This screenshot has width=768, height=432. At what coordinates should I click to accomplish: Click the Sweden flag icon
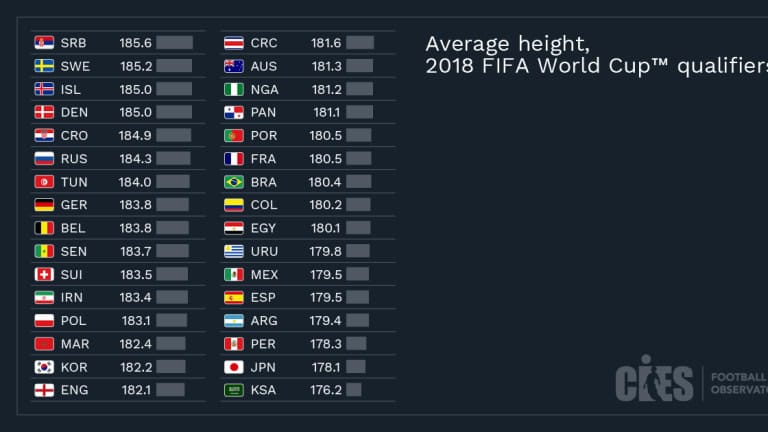pos(44,66)
